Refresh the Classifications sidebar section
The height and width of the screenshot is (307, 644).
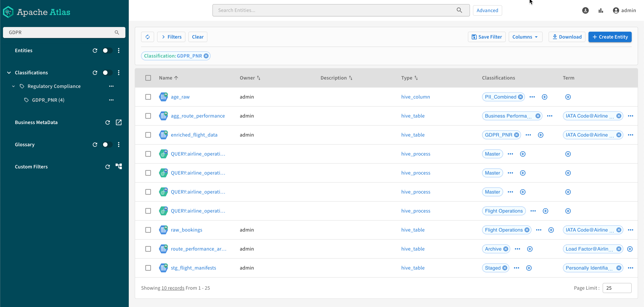(x=95, y=73)
